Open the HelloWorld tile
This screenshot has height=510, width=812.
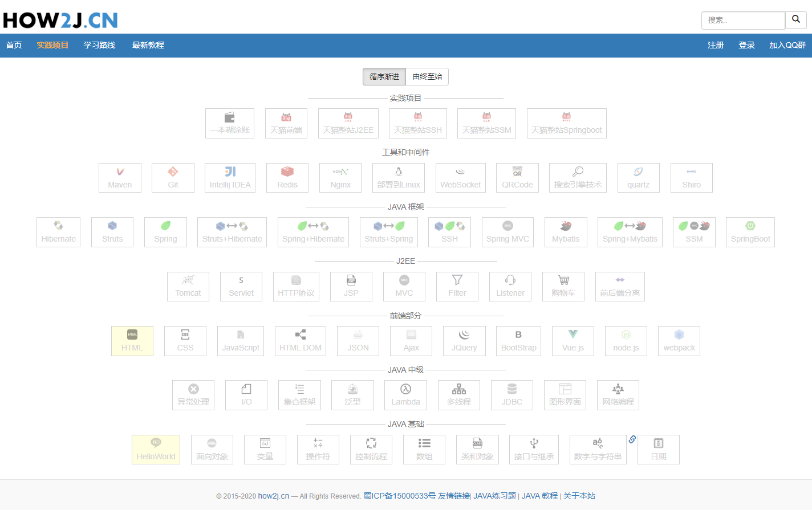click(x=156, y=450)
